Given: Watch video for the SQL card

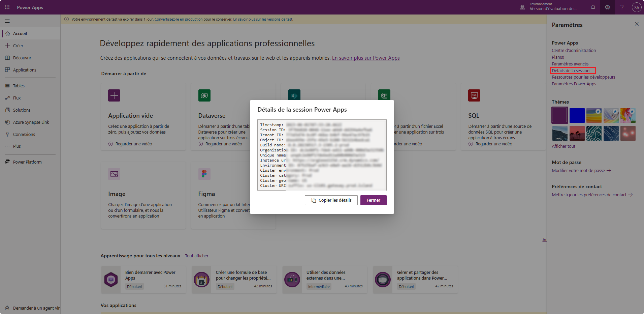Looking at the screenshot, I should pyautogui.click(x=490, y=144).
